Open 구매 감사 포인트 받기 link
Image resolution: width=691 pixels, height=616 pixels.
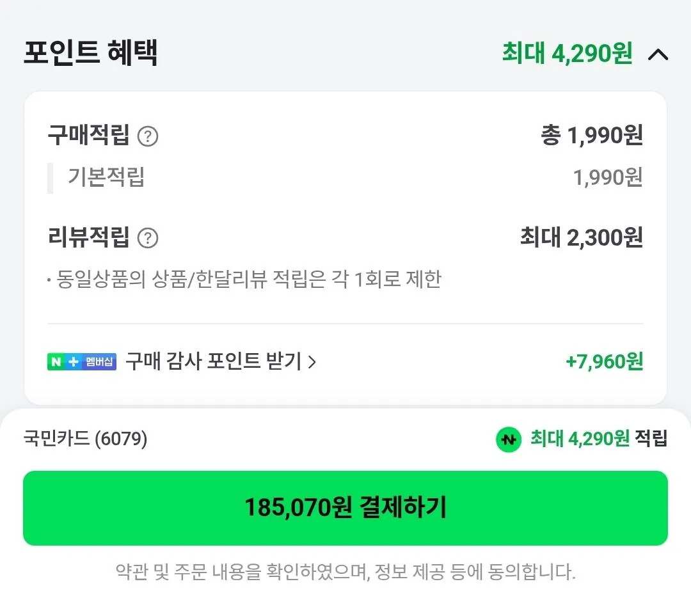(x=213, y=361)
